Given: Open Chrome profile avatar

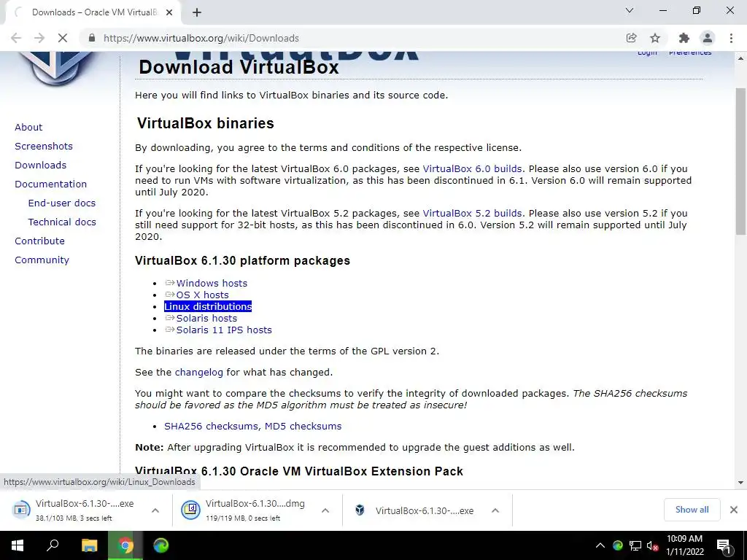Looking at the screenshot, I should tap(708, 38).
